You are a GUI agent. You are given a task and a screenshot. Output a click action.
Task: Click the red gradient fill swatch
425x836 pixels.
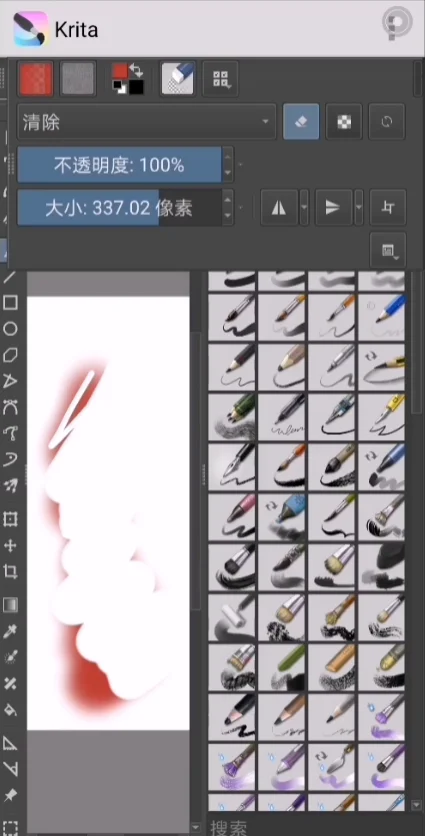tap(36, 78)
